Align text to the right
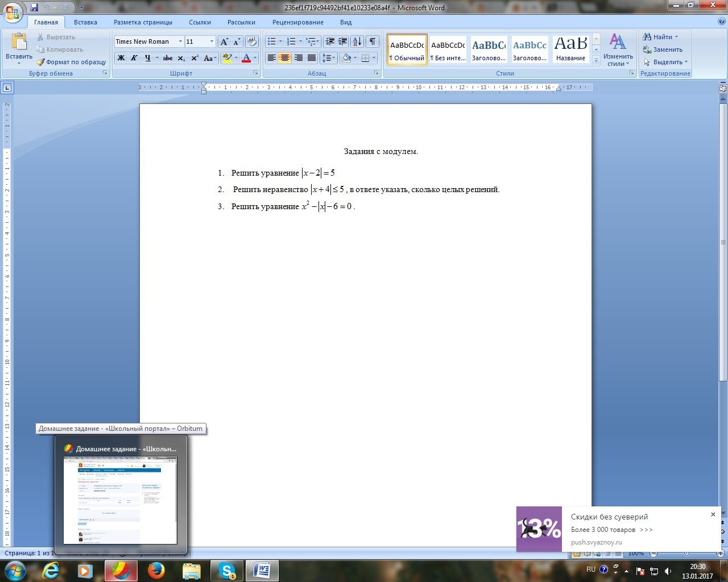728x582 pixels. tap(298, 58)
